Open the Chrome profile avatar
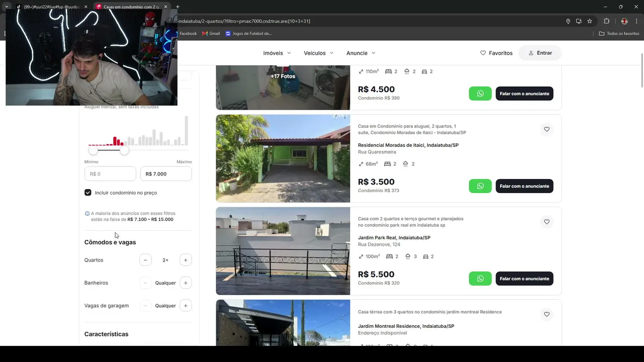644x362 pixels. [624, 21]
